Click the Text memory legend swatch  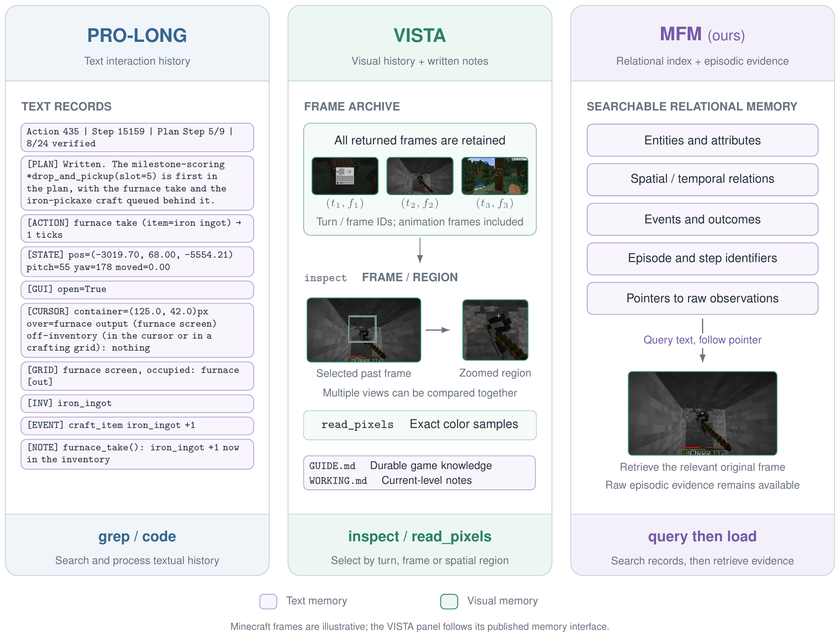click(x=268, y=601)
